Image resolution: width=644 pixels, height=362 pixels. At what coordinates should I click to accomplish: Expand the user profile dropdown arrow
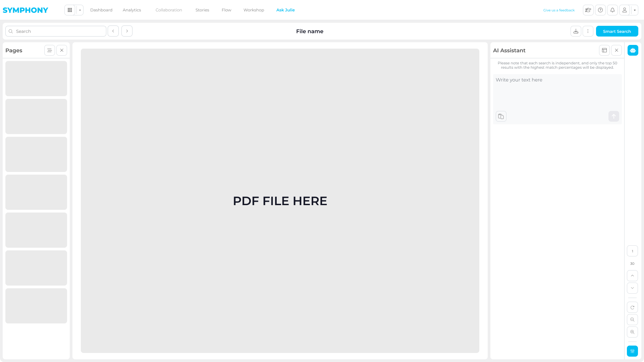pos(635,10)
